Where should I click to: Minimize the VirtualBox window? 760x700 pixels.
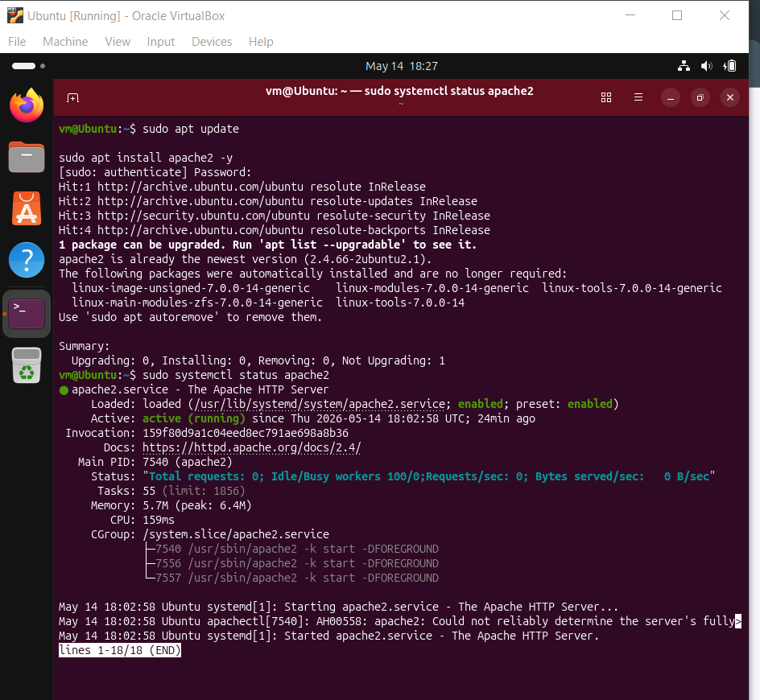630,15
